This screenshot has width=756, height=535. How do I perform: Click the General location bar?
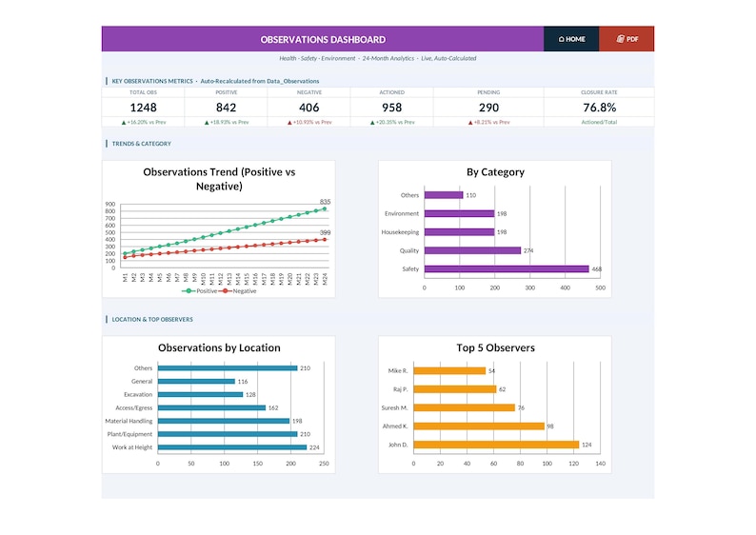[197, 381]
